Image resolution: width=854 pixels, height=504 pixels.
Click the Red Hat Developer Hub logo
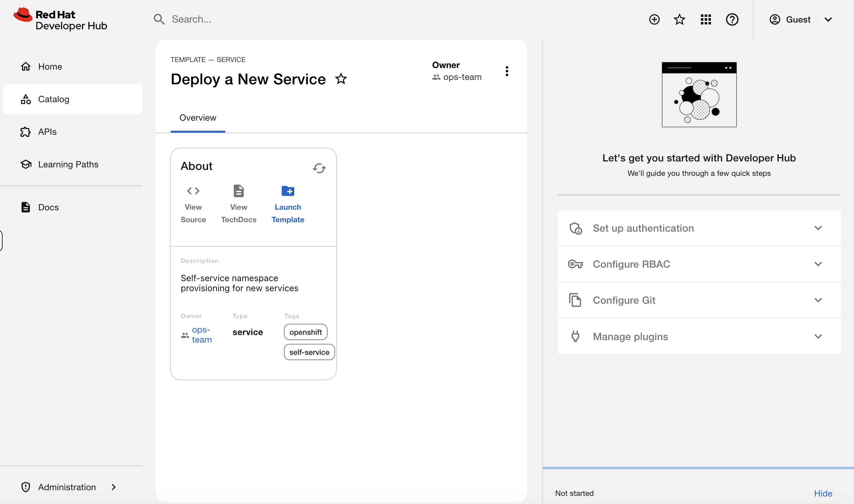click(x=61, y=19)
